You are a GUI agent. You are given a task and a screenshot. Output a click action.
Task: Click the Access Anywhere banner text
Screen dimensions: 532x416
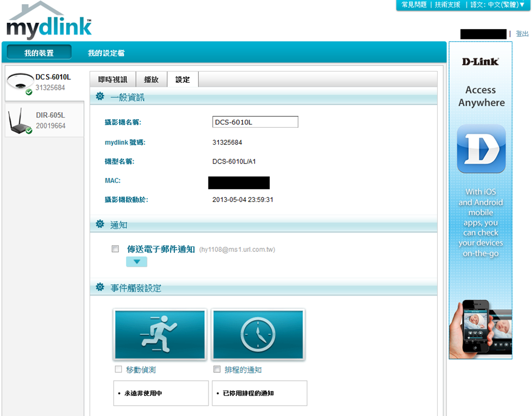pyautogui.click(x=481, y=96)
